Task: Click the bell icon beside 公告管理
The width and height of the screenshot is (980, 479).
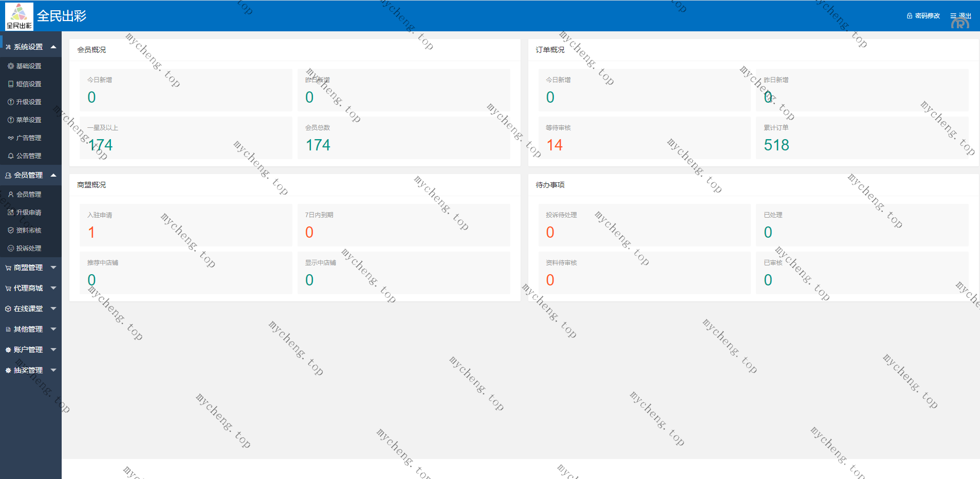Action: click(11, 156)
